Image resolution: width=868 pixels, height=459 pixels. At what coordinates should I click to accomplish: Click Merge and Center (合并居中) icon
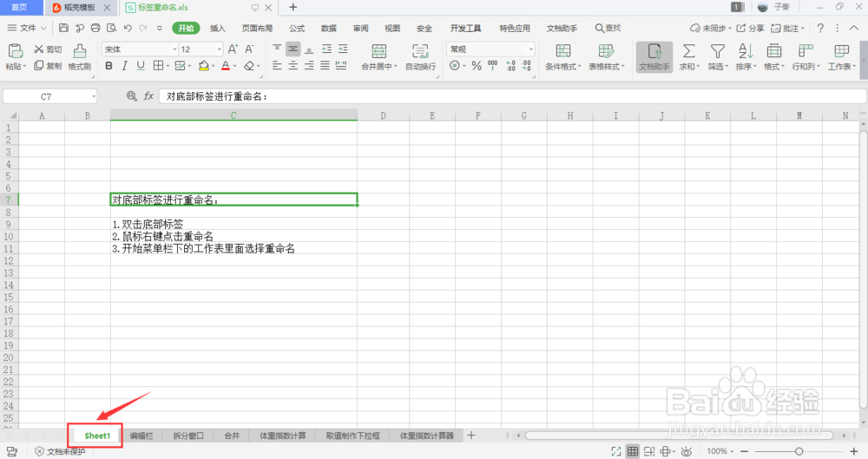pyautogui.click(x=379, y=51)
